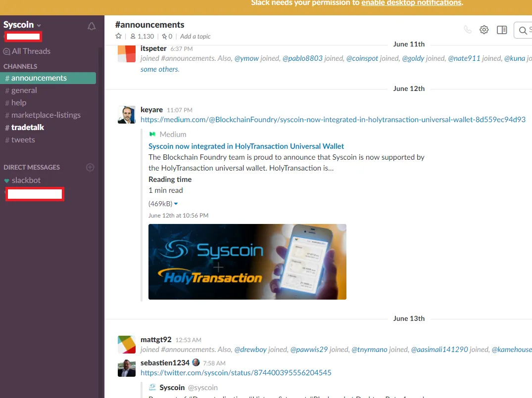Open All Threads view
The height and width of the screenshot is (398, 532).
[x=27, y=51]
